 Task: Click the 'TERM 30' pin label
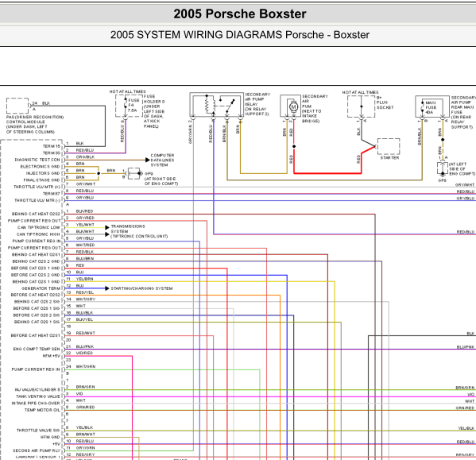(x=52, y=153)
